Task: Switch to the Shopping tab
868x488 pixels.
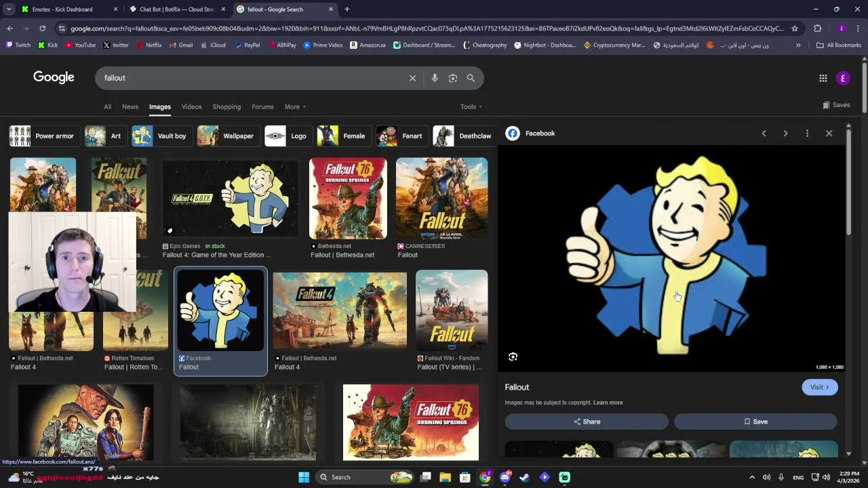Action: [226, 106]
